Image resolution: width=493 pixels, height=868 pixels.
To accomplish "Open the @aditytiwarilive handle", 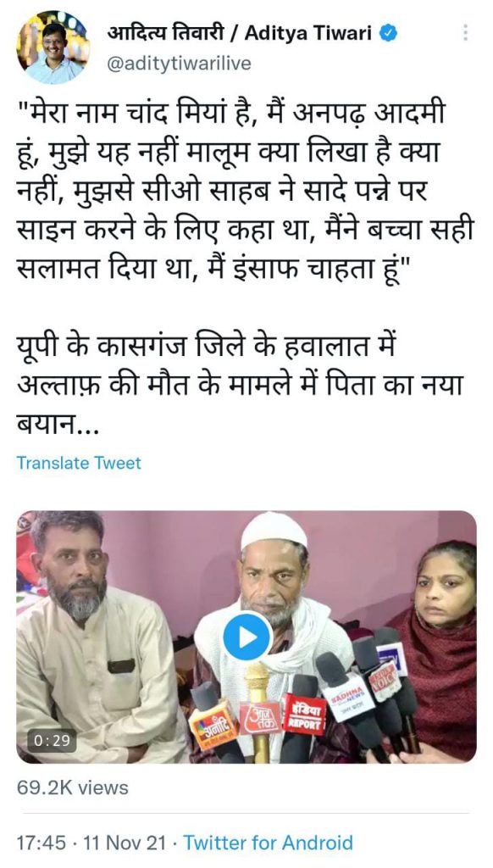I will point(179,64).
